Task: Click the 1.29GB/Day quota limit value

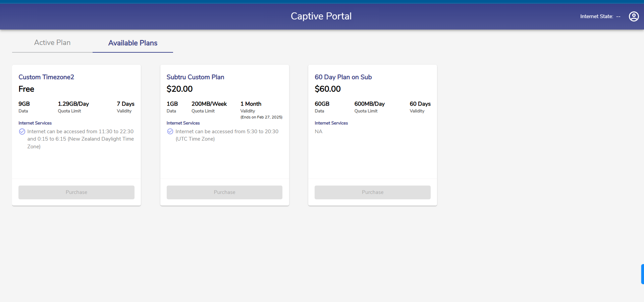Action: 73,104
